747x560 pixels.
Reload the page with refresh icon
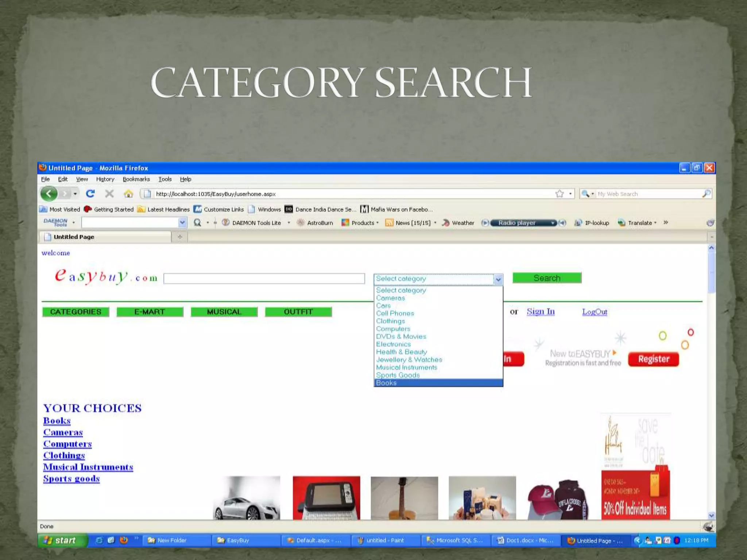point(90,194)
